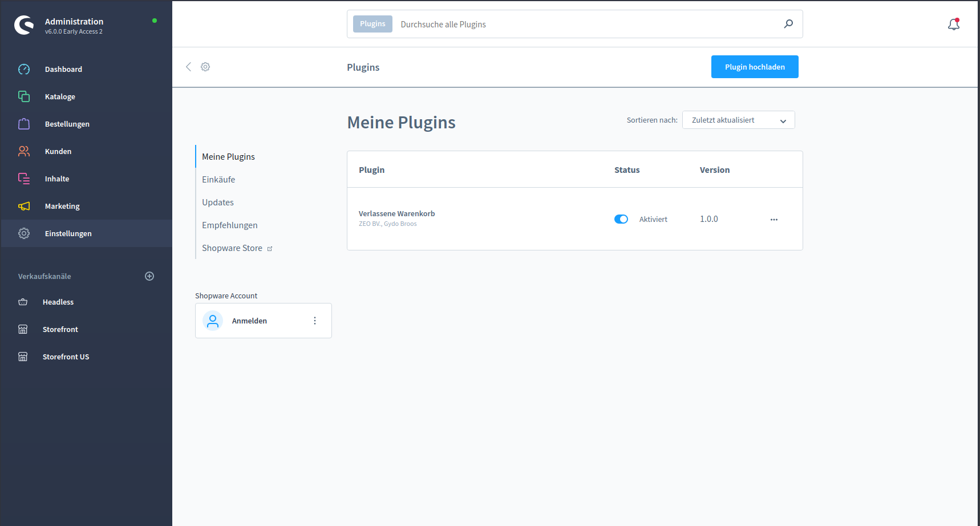
Task: Open Inhalte menu item
Action: pos(87,179)
